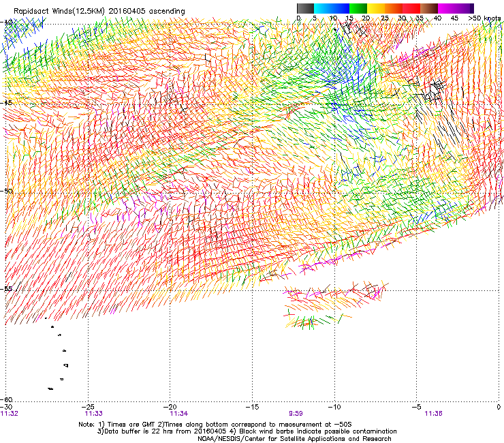
Task: Click the 9:59 time label
Action: pyautogui.click(x=296, y=414)
